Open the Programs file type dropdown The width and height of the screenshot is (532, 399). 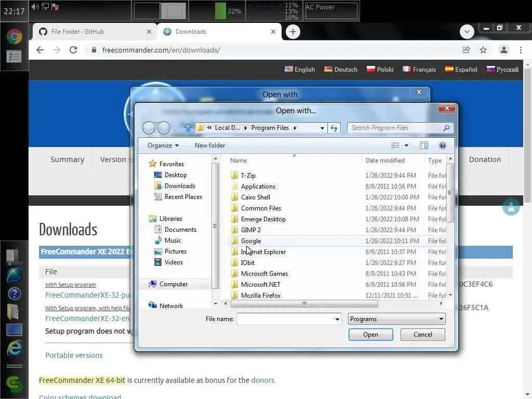pyautogui.click(x=396, y=319)
